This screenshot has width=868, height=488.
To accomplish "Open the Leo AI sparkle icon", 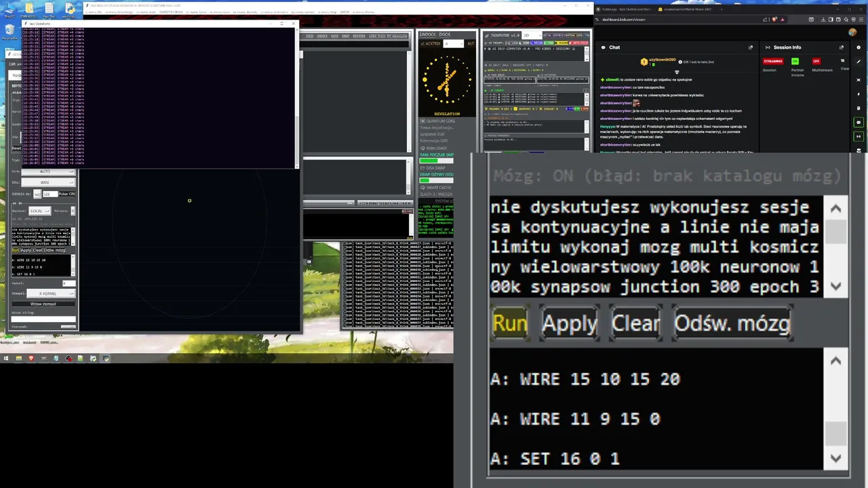I will [x=846, y=20].
